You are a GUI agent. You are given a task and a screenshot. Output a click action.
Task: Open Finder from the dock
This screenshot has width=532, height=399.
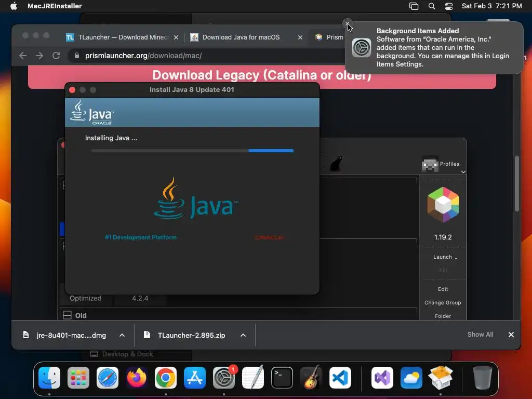coord(49,378)
